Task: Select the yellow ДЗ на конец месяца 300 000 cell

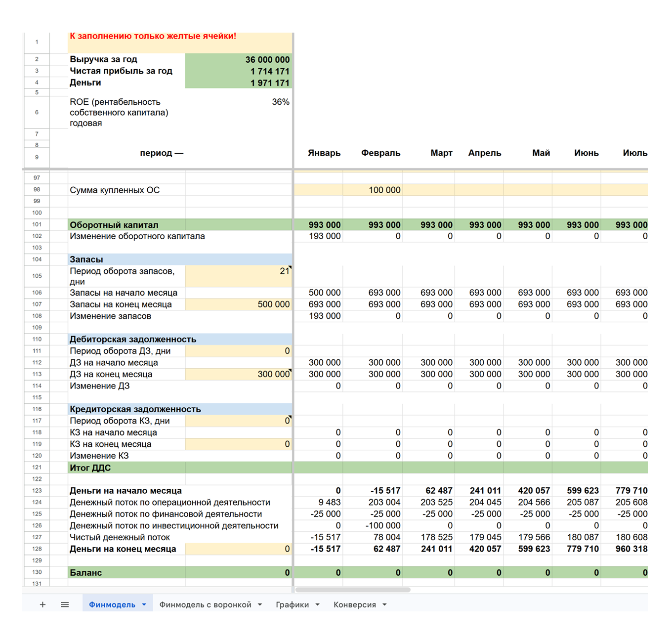Action: [x=238, y=374]
